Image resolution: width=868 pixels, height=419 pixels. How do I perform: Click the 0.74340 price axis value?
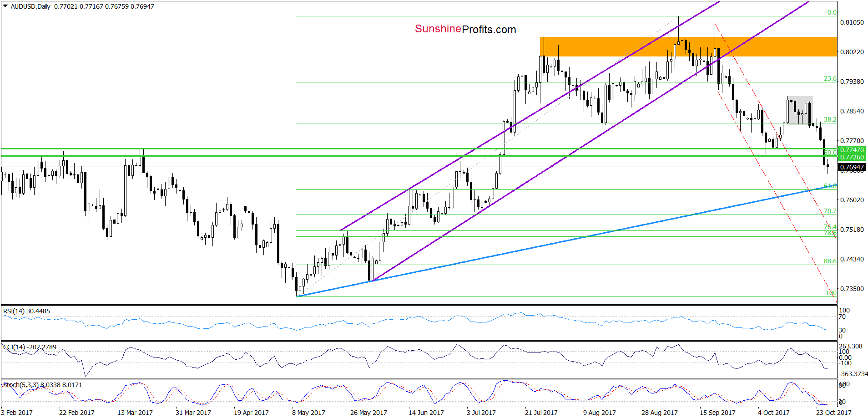tap(852, 259)
